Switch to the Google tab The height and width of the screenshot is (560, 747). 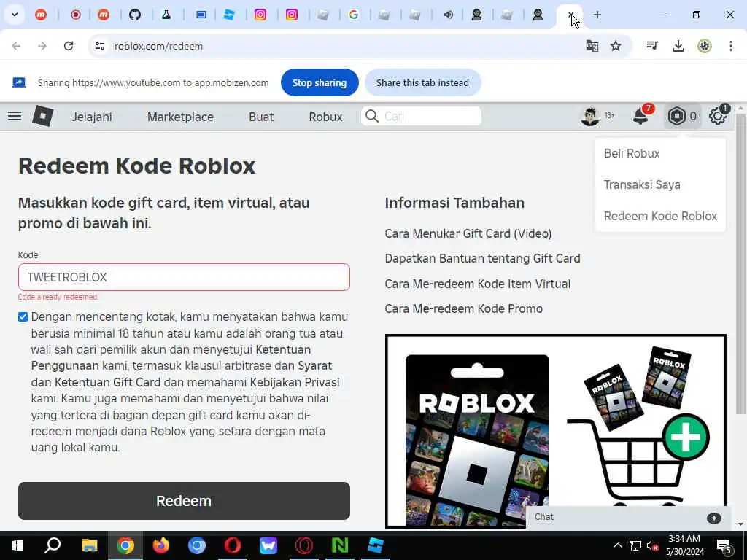pos(354,15)
